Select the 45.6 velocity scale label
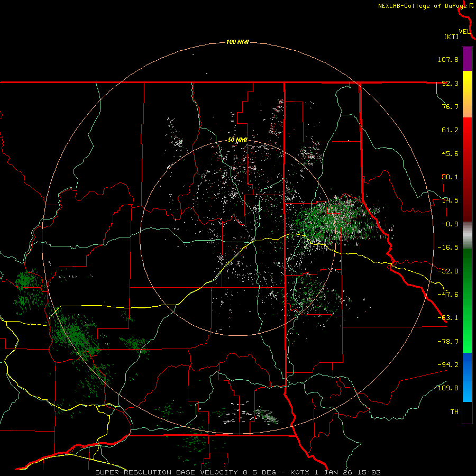 pos(450,153)
